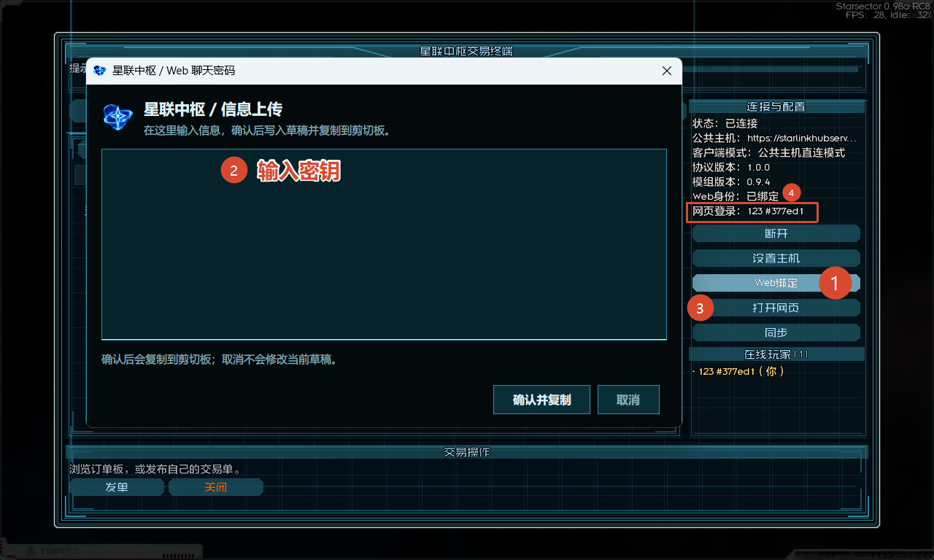This screenshot has height=560, width=934.
Task: Click the 网页登录: 123 #377ed1 text
Action: tap(748, 211)
